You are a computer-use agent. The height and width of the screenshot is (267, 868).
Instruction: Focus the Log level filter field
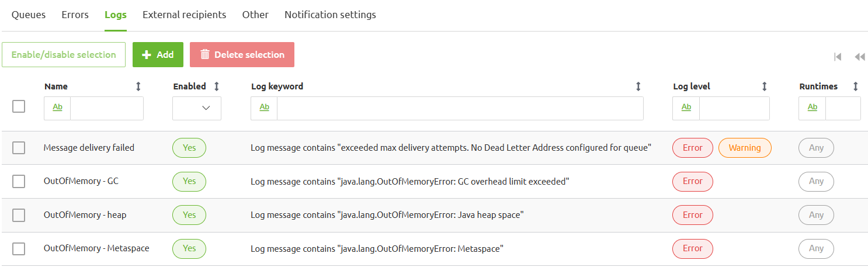coord(734,108)
